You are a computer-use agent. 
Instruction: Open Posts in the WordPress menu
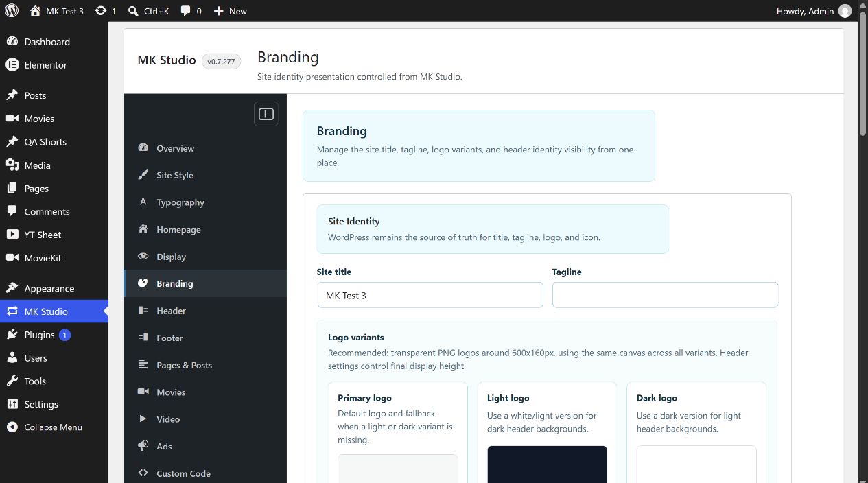pos(54,95)
